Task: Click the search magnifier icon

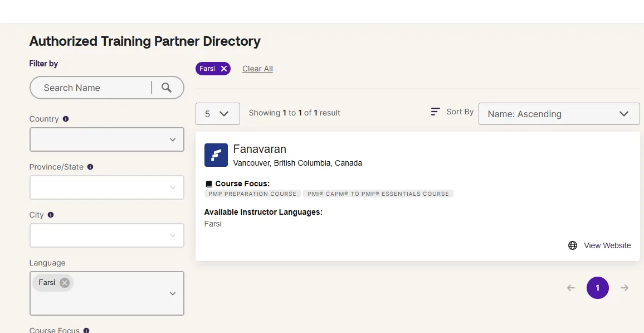Action: (167, 88)
